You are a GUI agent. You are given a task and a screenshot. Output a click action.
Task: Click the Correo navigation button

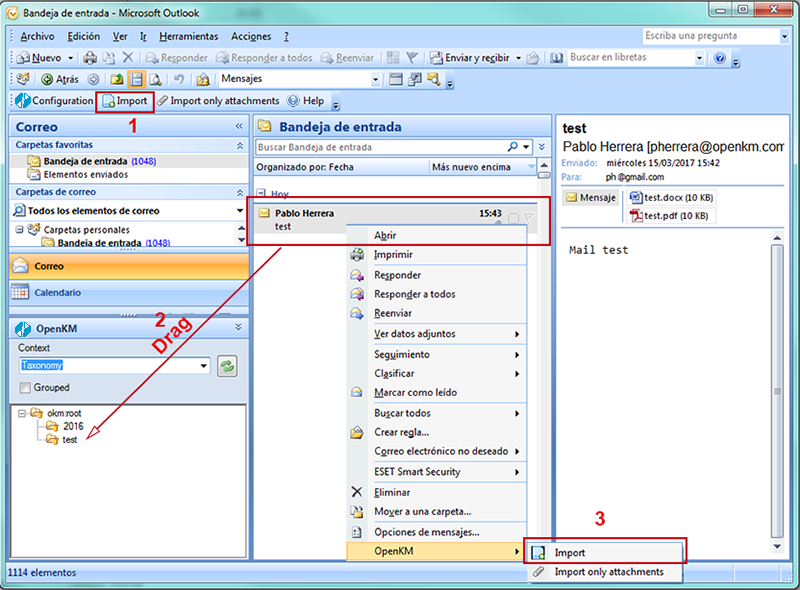(x=129, y=266)
